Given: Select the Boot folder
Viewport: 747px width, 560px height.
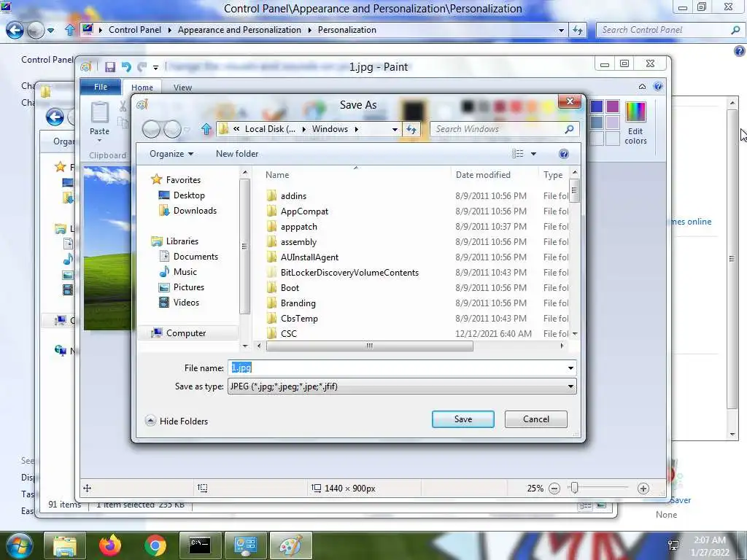Looking at the screenshot, I should pos(290,287).
